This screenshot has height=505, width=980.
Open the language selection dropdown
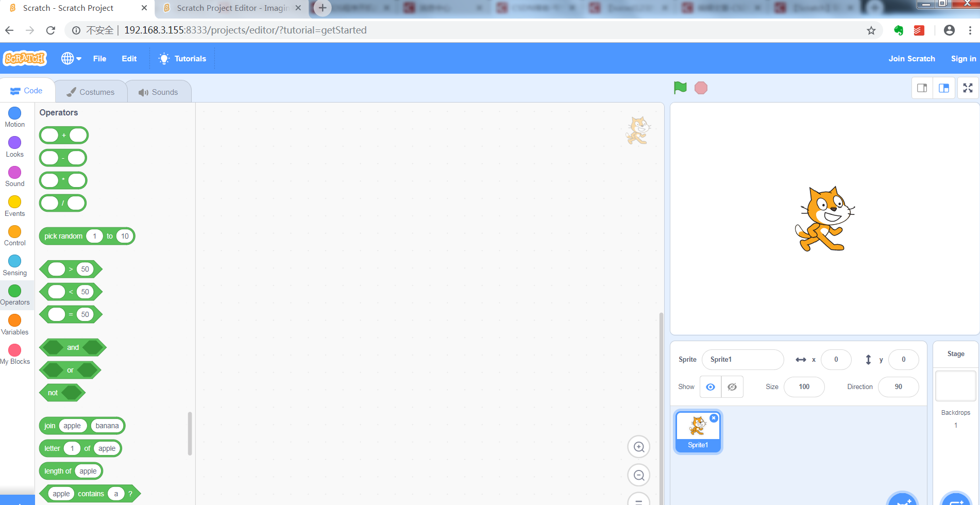pos(71,58)
